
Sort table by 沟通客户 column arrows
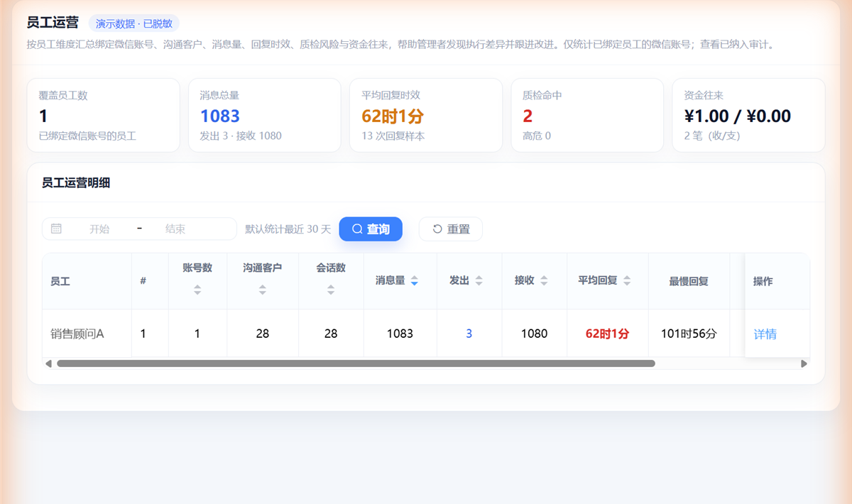pos(263,290)
